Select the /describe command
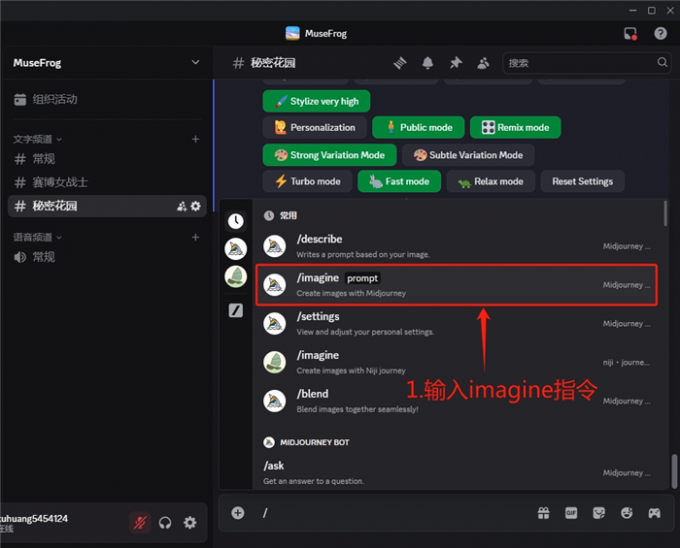This screenshot has width=680, height=548. point(456,245)
